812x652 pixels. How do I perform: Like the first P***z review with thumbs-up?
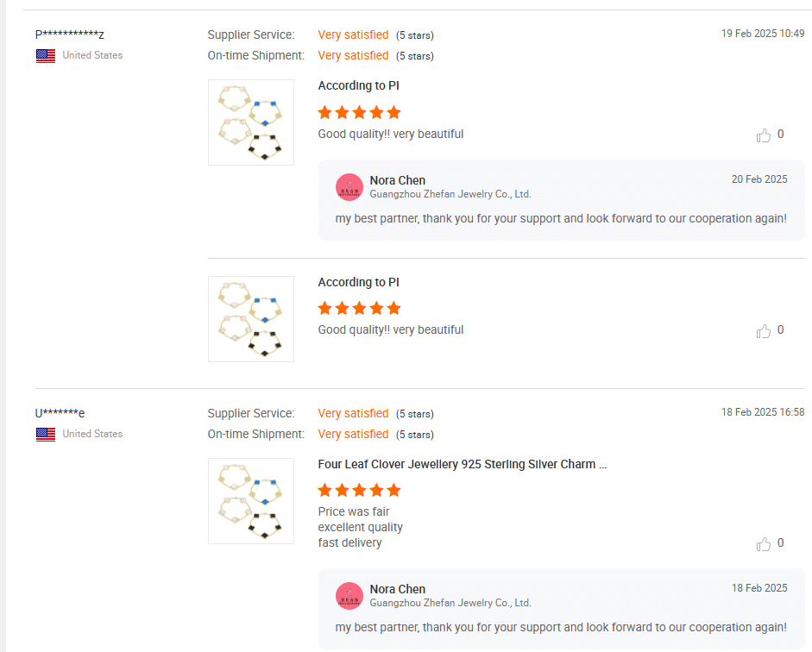[764, 135]
